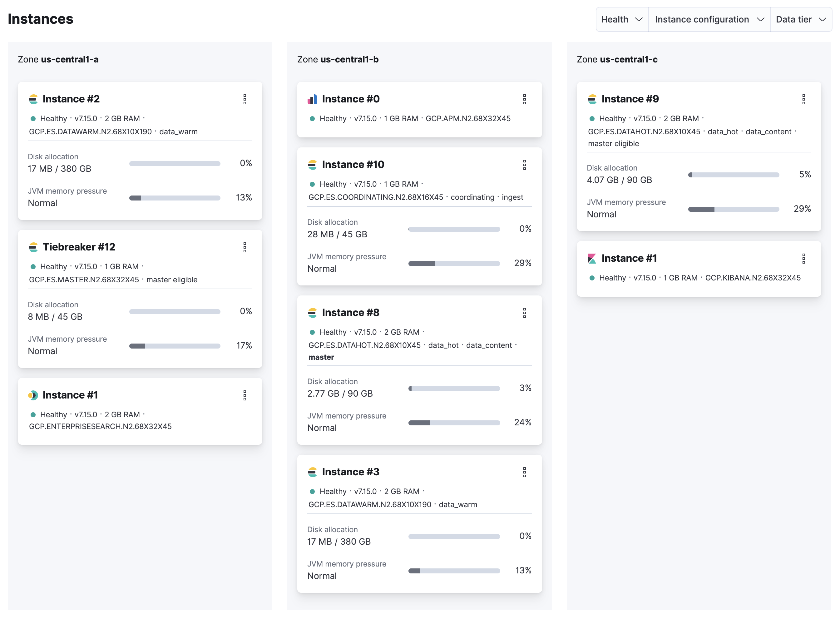Open the options menu for Instance #9
This screenshot has width=840, height=624.
(803, 99)
